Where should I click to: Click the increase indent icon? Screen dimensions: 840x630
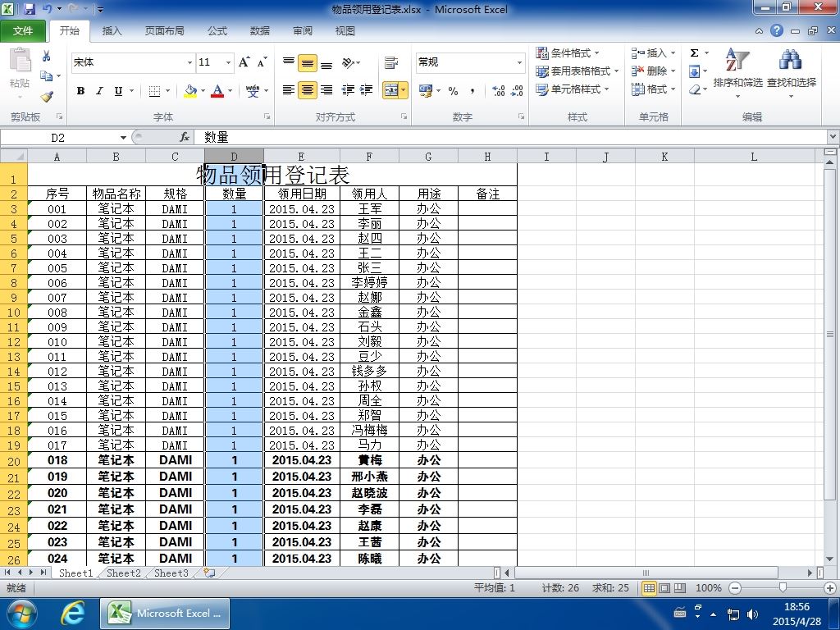point(367,90)
